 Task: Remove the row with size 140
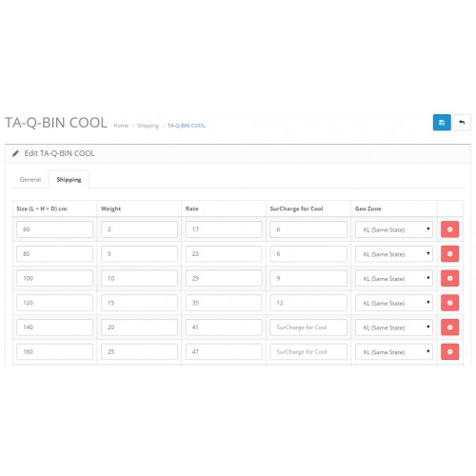point(449,327)
